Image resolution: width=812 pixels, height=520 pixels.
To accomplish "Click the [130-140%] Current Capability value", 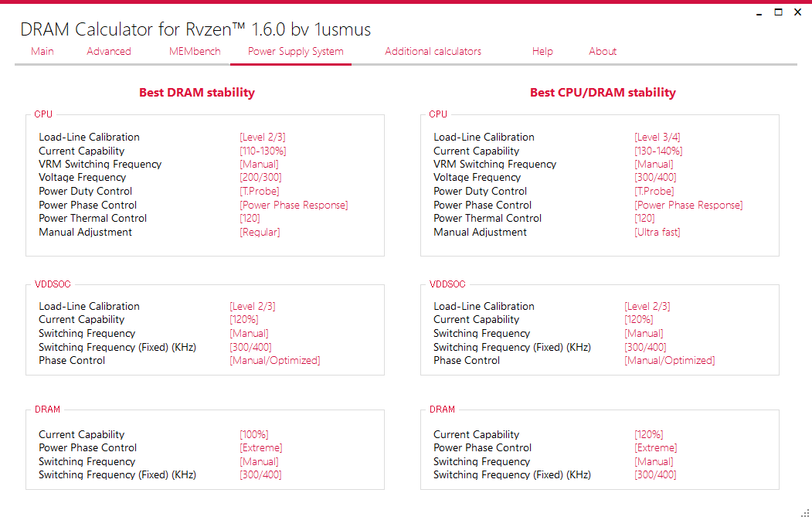I will pyautogui.click(x=658, y=151).
